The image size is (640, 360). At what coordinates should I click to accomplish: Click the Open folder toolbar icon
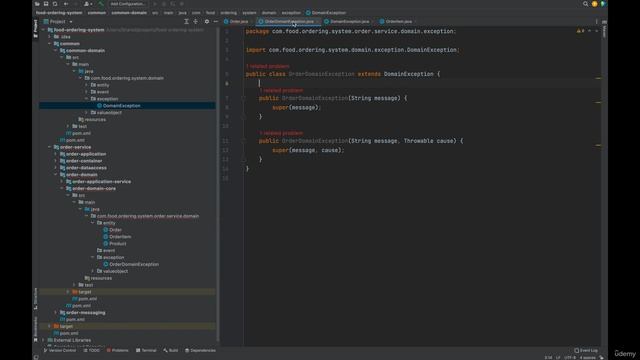[37, 4]
